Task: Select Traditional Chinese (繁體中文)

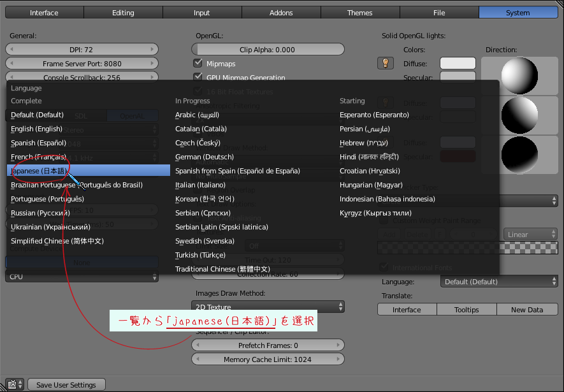Action: click(253, 269)
